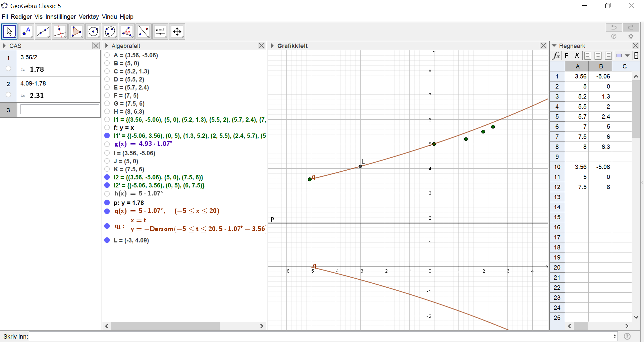This screenshot has width=644, height=342.
Task: Click the Algebra view horizontal scrollbar
Action: point(165,326)
